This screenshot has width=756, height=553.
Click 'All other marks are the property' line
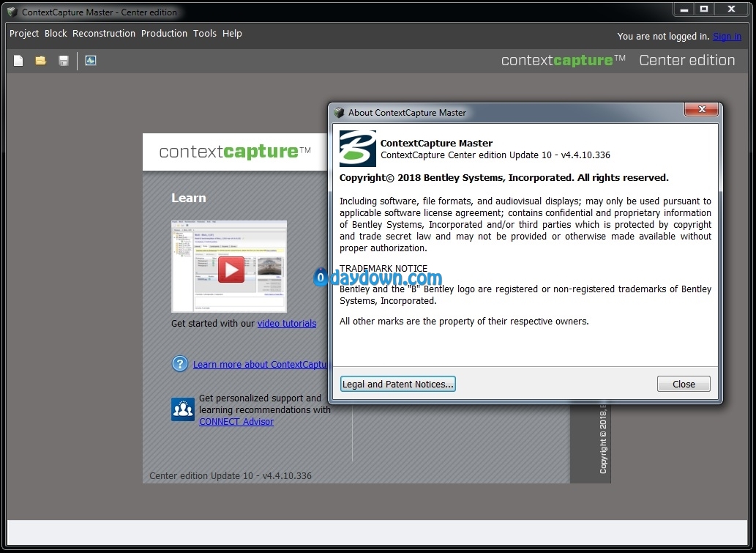464,322
